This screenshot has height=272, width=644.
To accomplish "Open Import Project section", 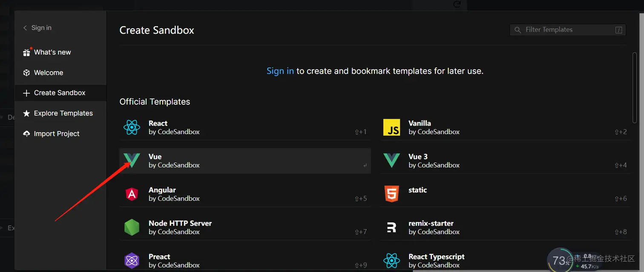I will [x=60, y=134].
